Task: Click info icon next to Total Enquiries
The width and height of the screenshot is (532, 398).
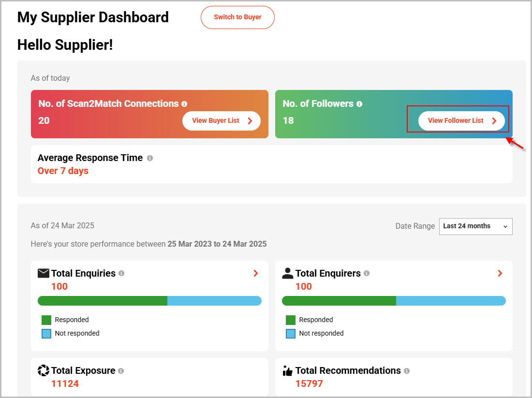Action: [x=121, y=273]
